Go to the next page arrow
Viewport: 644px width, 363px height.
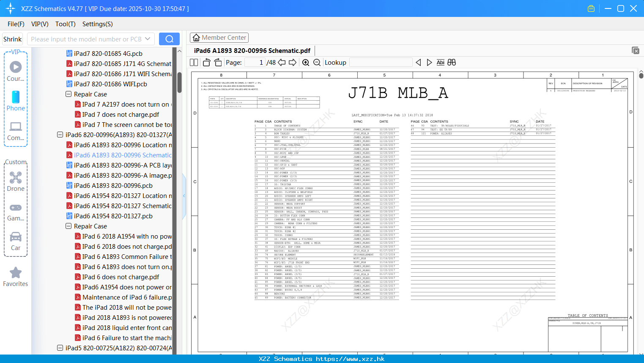pyautogui.click(x=293, y=62)
